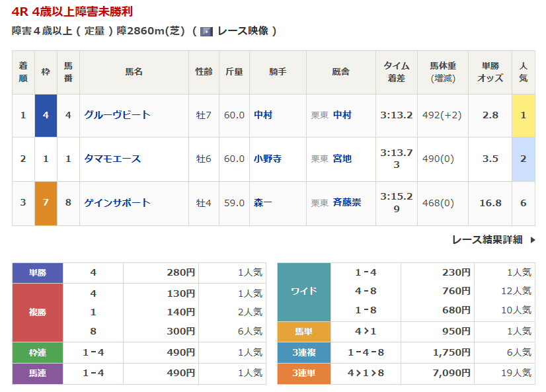Open jockey 森一 profile link
The width and height of the screenshot is (546, 392).
263,203
